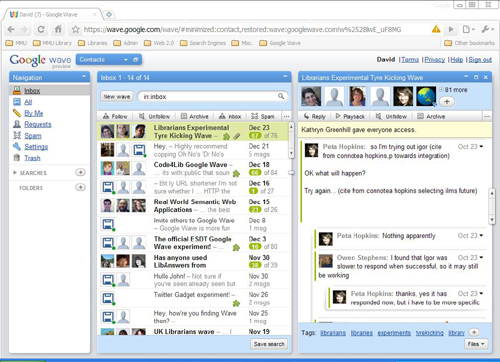500x362 pixels.
Task: Click the bookmark star in address bar
Action: (76, 29)
